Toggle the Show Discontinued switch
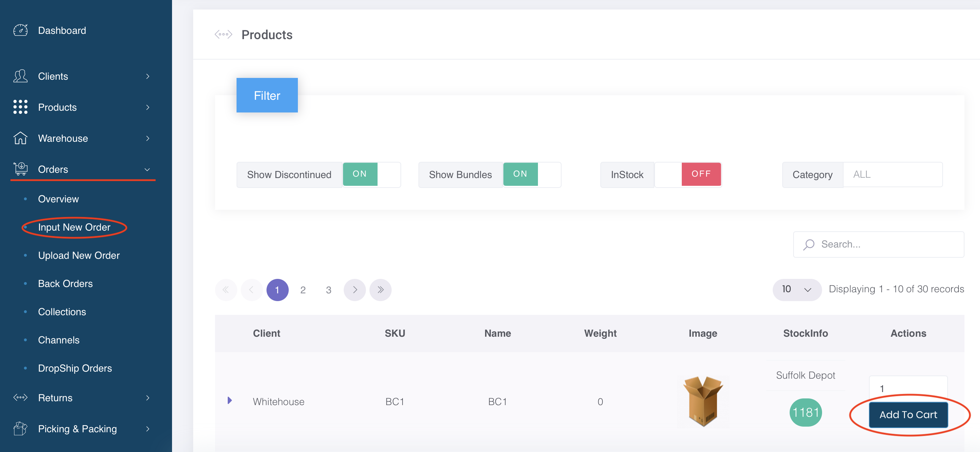 pos(371,174)
